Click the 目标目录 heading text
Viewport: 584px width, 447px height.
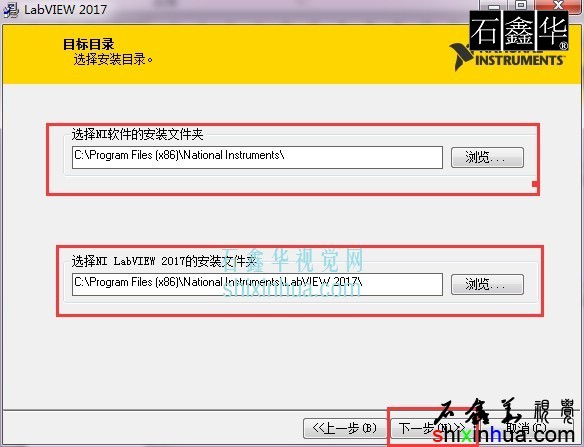89,44
